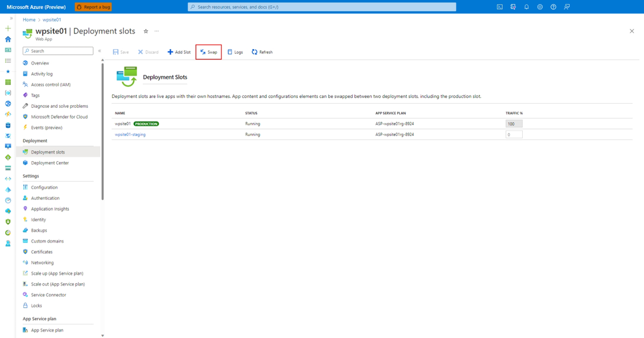Click the PRODUCTION badge
This screenshot has width=644, height=338.
(x=146, y=124)
